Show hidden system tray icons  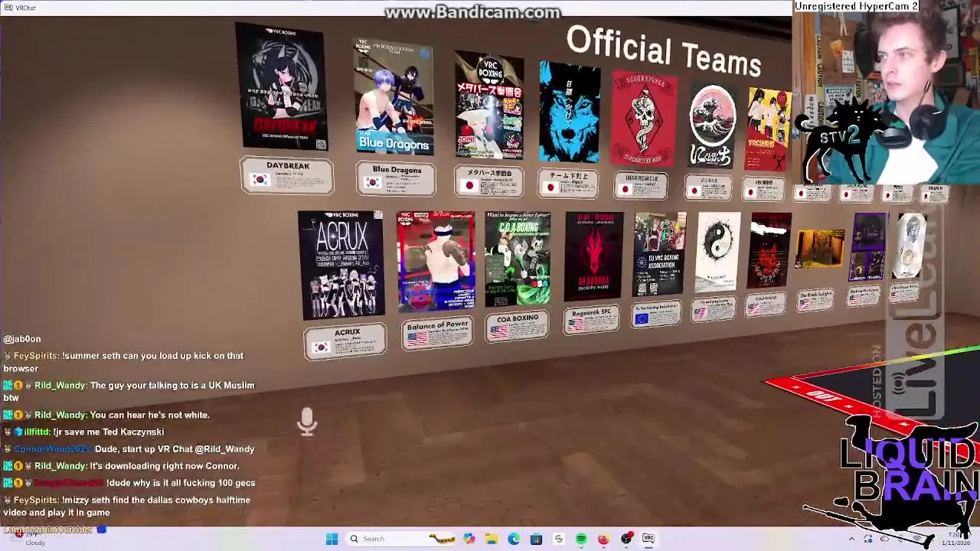pyautogui.click(x=851, y=539)
